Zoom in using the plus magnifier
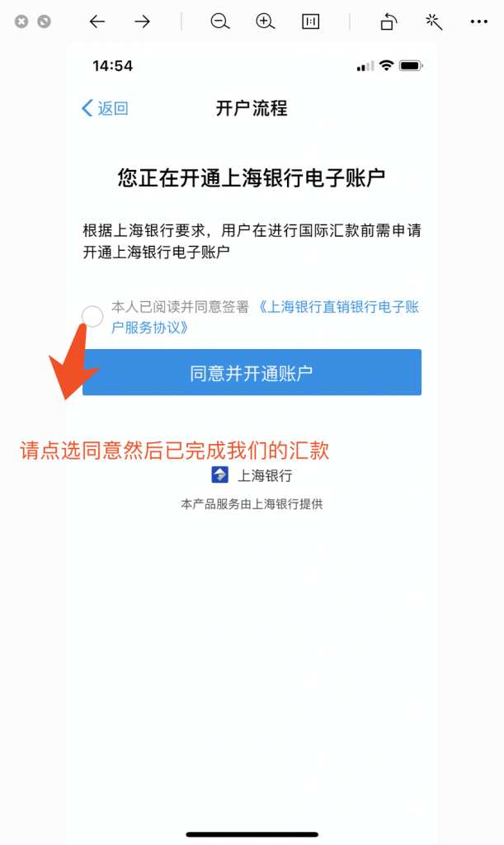Screen dimensions: 504x845 coord(265,21)
